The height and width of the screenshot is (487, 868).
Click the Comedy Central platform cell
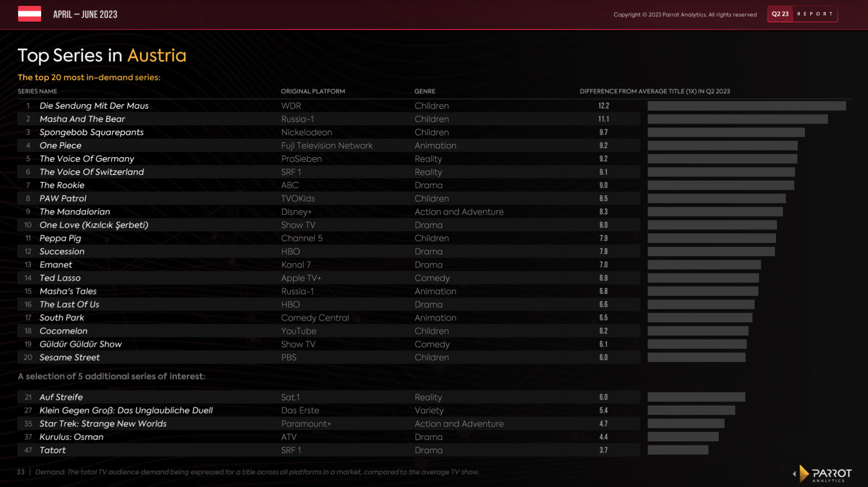[x=315, y=317]
